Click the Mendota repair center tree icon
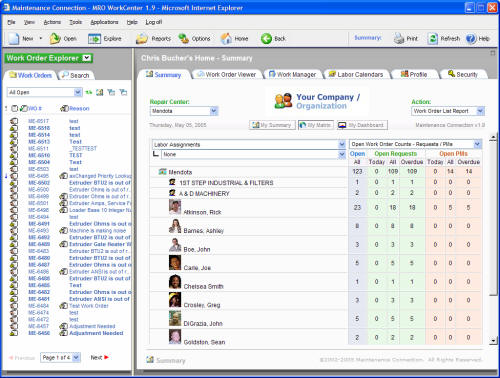 coord(163,172)
